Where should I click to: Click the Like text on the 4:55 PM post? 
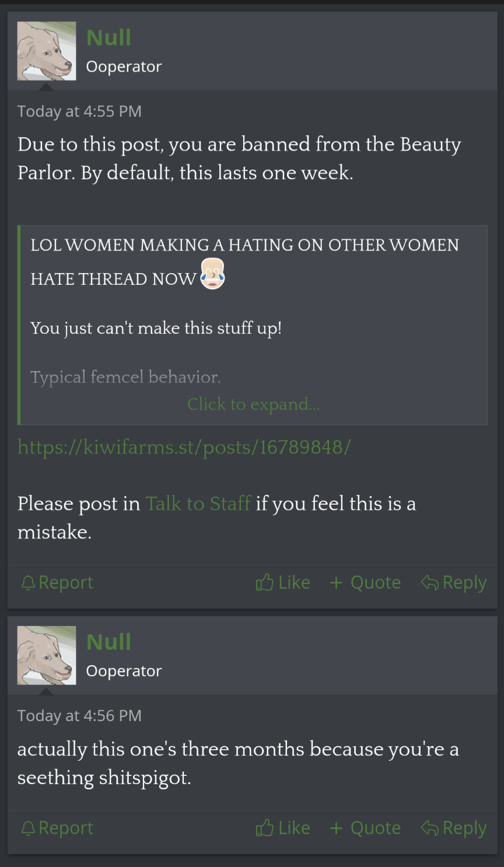(294, 582)
